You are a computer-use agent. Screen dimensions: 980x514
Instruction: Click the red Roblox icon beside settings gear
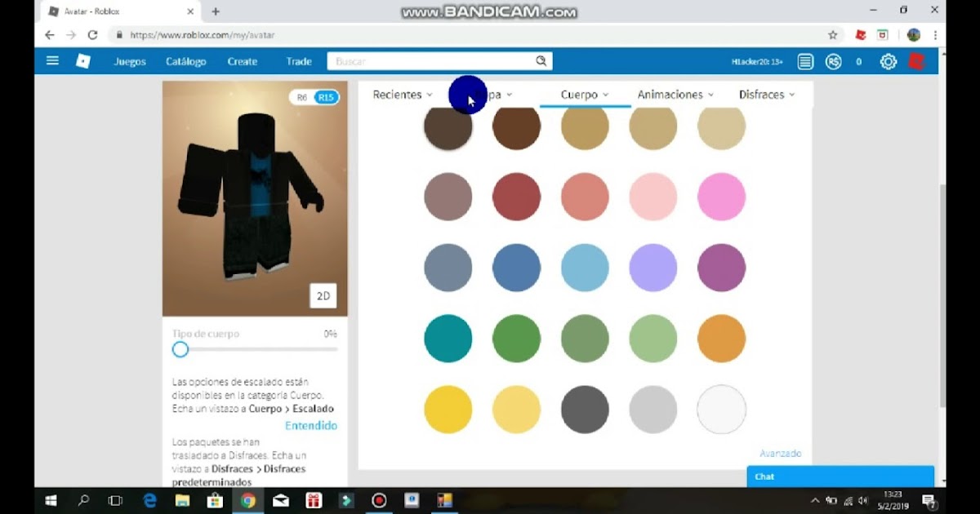[916, 61]
